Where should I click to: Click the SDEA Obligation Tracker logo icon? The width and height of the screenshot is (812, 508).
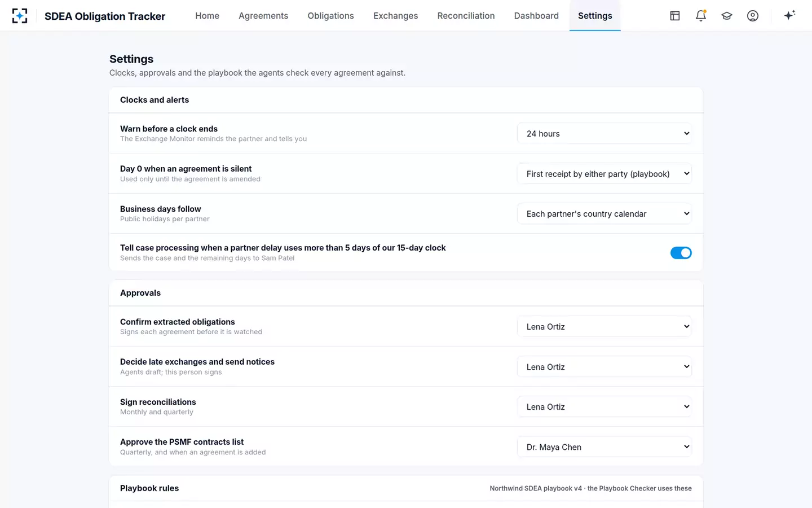pyautogui.click(x=20, y=16)
